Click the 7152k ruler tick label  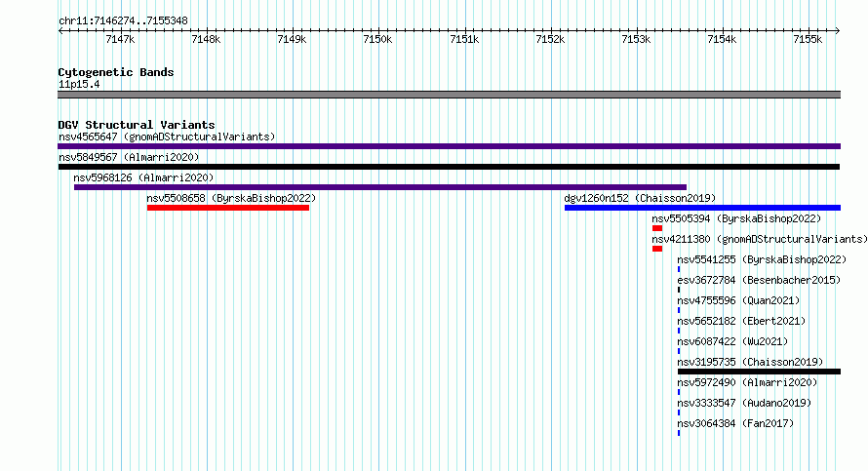point(550,39)
